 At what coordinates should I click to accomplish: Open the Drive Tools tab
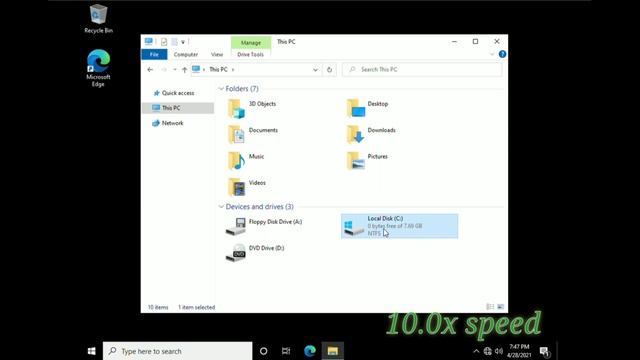pyautogui.click(x=250, y=54)
